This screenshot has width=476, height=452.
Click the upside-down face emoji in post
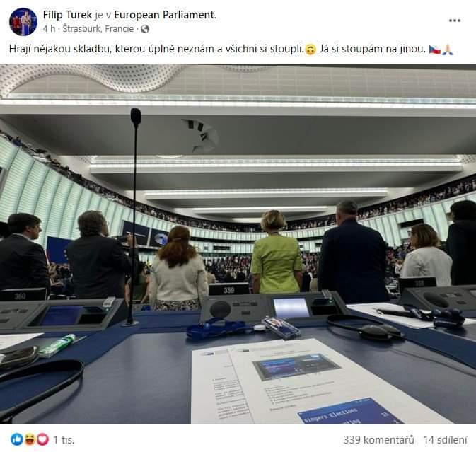[x=310, y=50]
